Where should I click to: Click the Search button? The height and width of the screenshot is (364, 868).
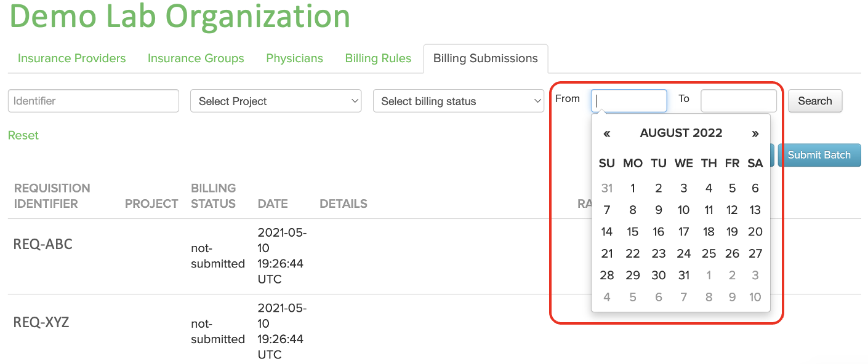tap(815, 101)
